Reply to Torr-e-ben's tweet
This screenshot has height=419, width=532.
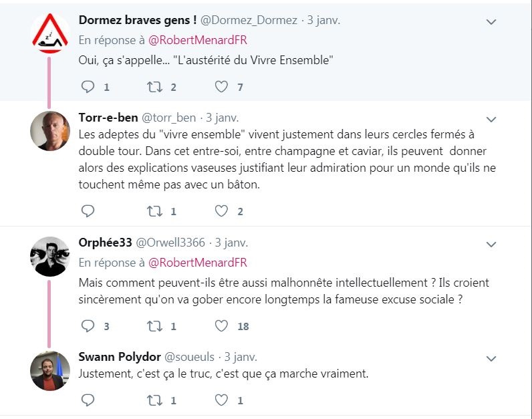pos(88,211)
